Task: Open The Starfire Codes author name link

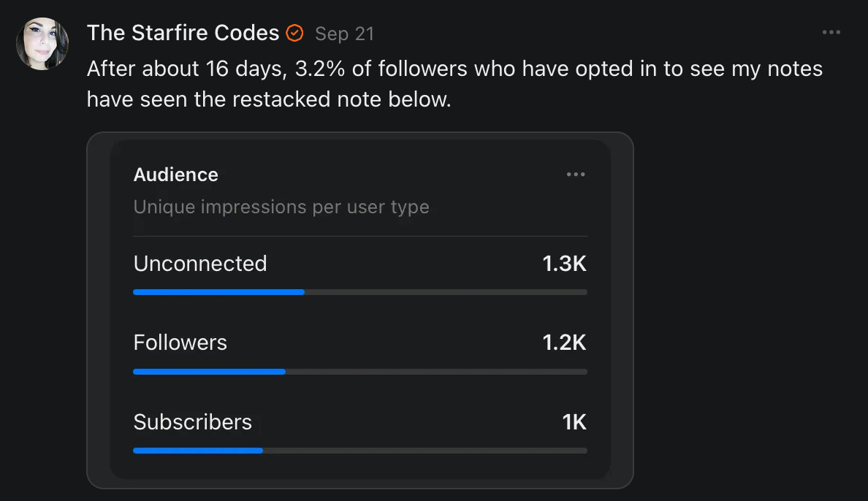Action: [183, 33]
